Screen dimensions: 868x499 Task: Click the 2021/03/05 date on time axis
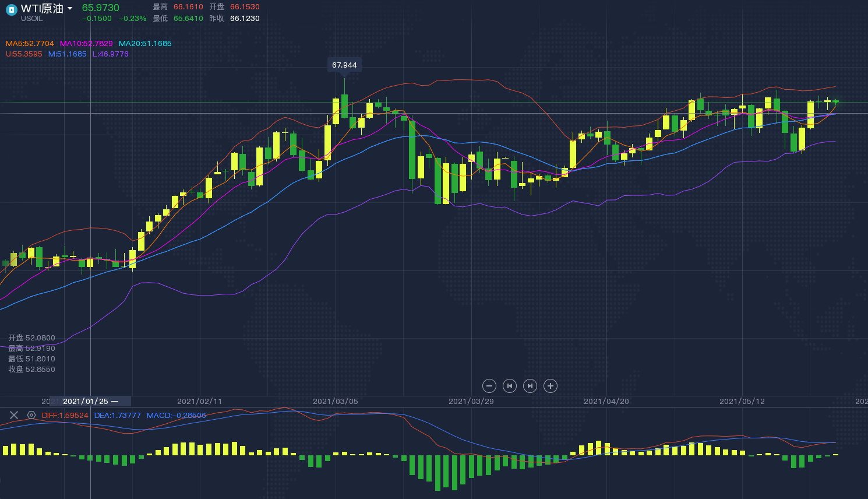(336, 402)
